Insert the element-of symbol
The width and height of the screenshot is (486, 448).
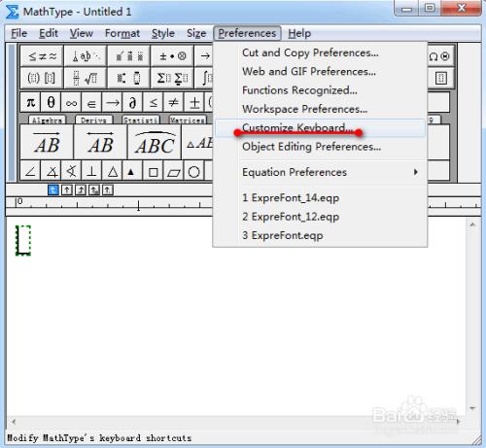click(91, 103)
